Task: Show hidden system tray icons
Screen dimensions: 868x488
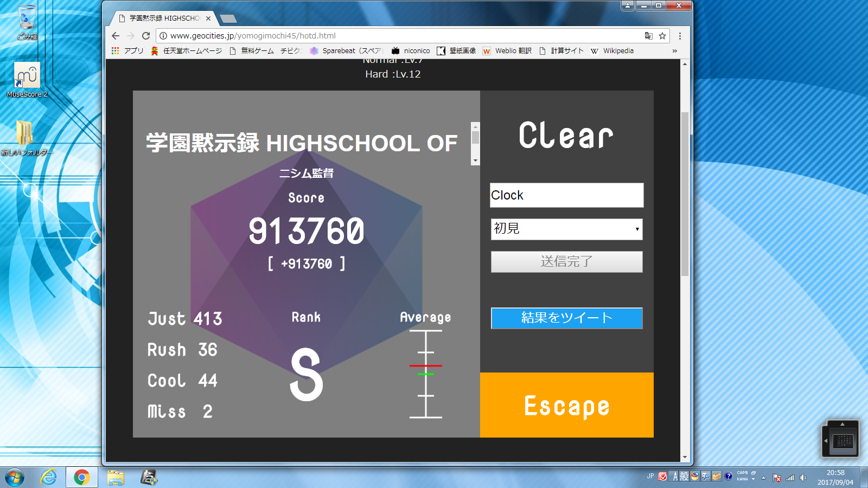Action: pyautogui.click(x=763, y=478)
